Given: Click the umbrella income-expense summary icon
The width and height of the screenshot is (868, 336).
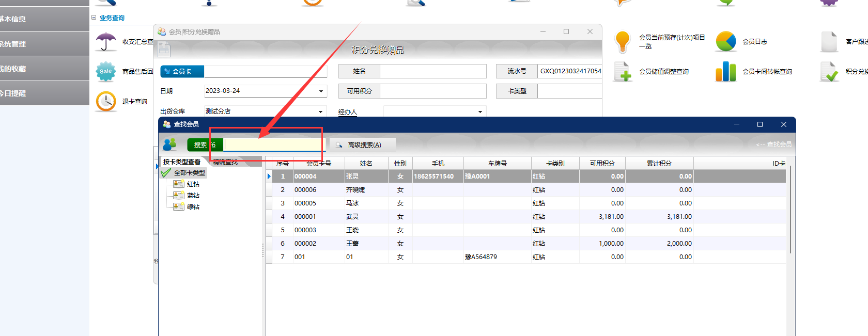Looking at the screenshot, I should [x=106, y=42].
